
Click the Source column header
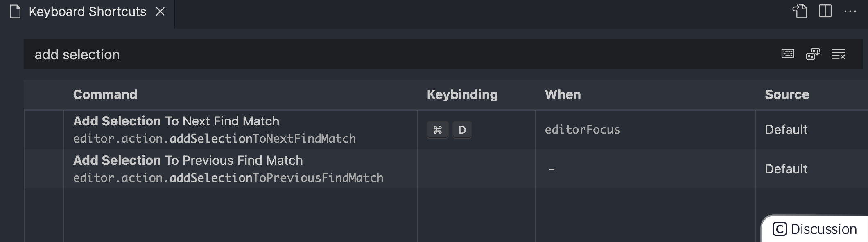787,94
